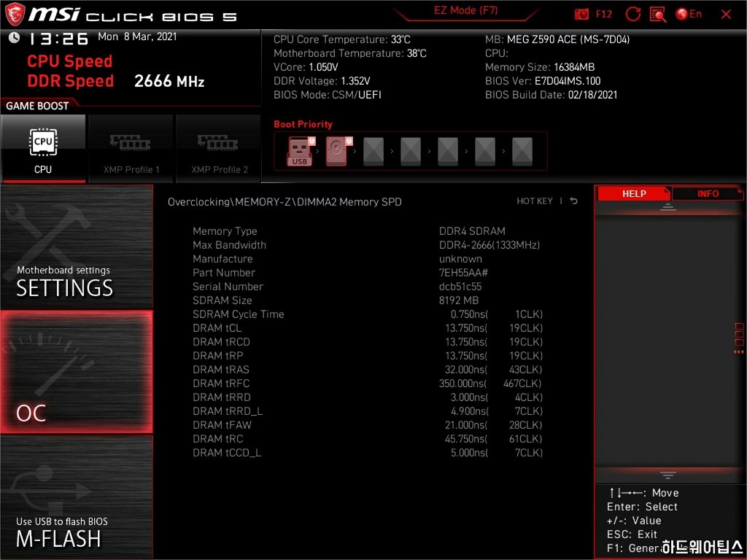Click the 7EH55AA# part number value
This screenshot has width=747, height=560.
tap(463, 273)
